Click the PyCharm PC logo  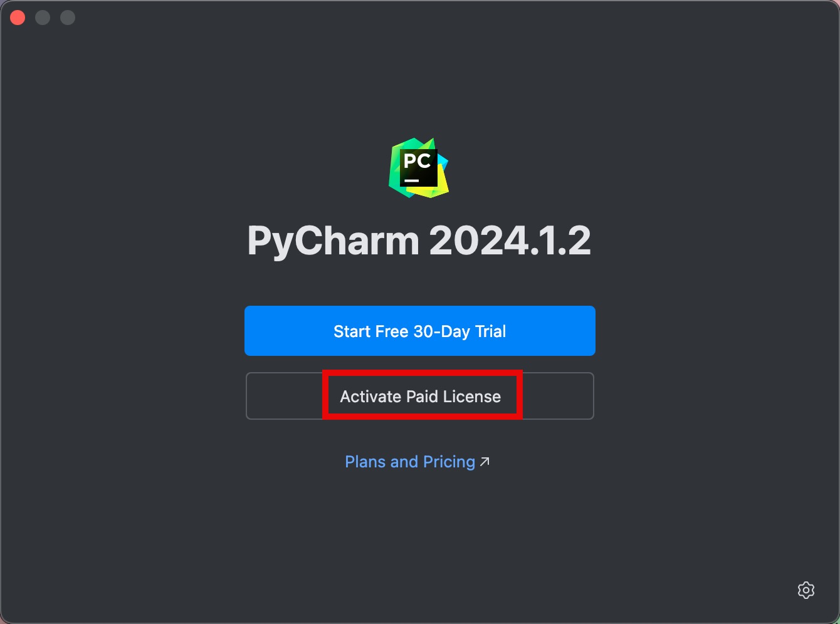[x=419, y=168]
